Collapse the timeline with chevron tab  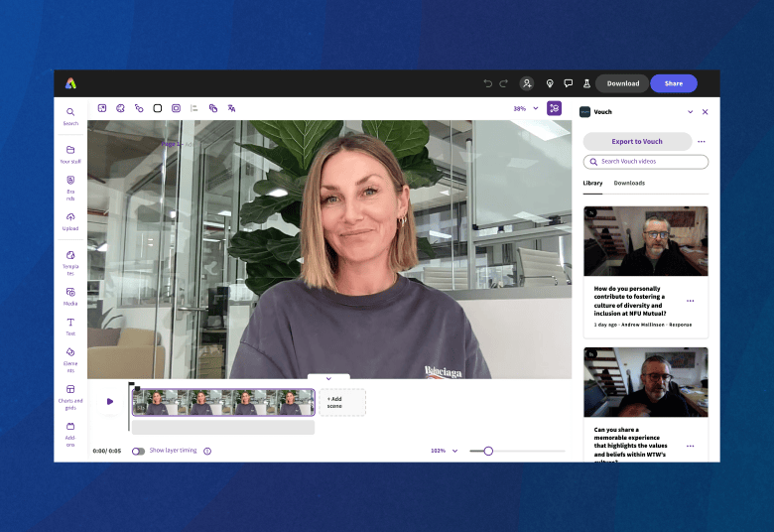[328, 378]
